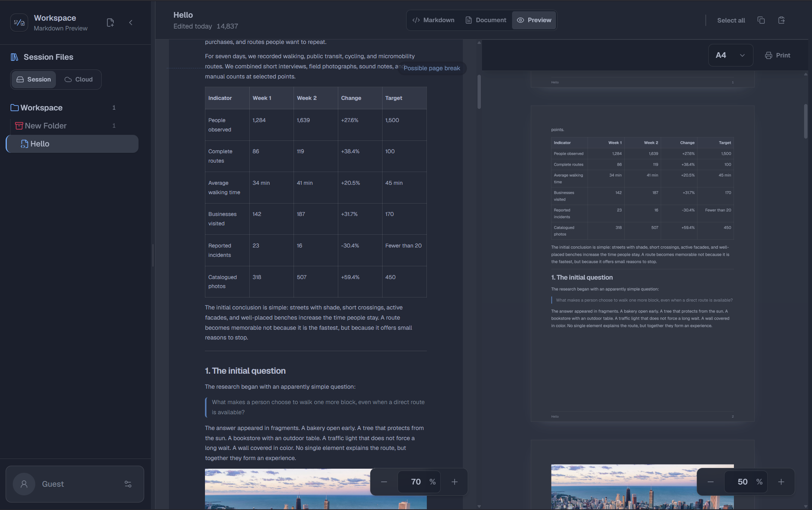Decrease left pane zoom from 70%

coord(384,482)
